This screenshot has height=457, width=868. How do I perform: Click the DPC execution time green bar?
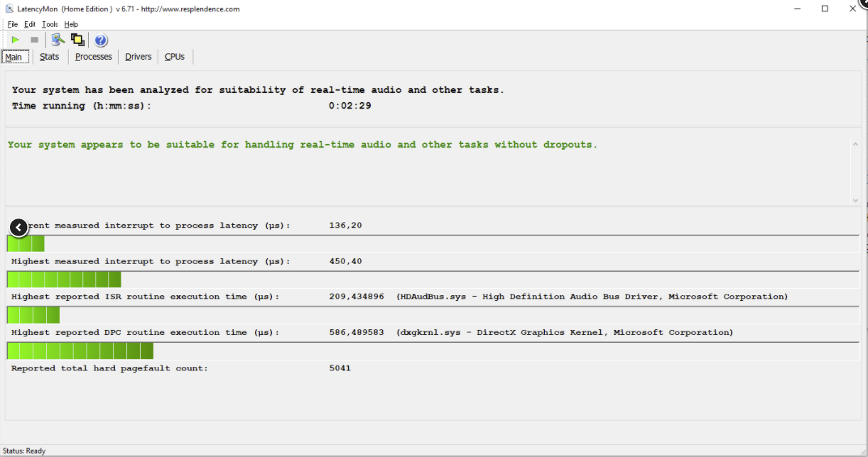coord(80,351)
